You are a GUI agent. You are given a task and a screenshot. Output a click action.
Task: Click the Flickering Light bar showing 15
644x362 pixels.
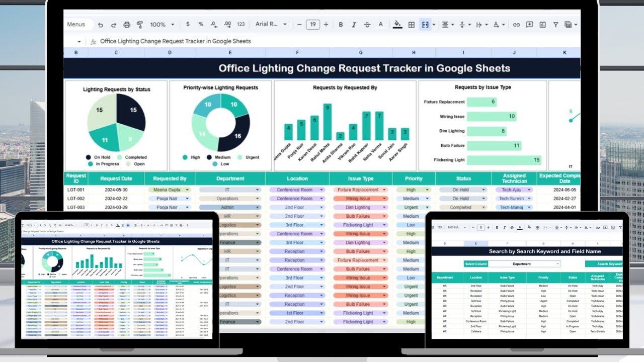point(504,160)
